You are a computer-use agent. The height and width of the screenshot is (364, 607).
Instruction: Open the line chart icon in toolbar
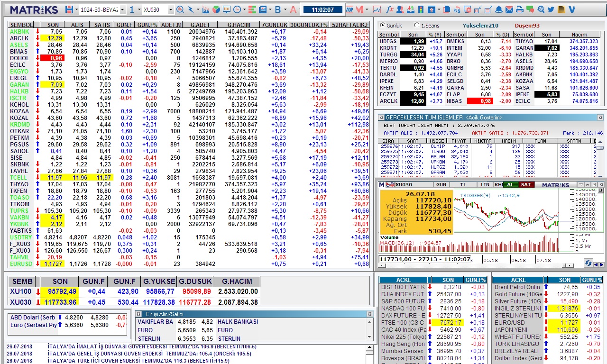click(377, 9)
